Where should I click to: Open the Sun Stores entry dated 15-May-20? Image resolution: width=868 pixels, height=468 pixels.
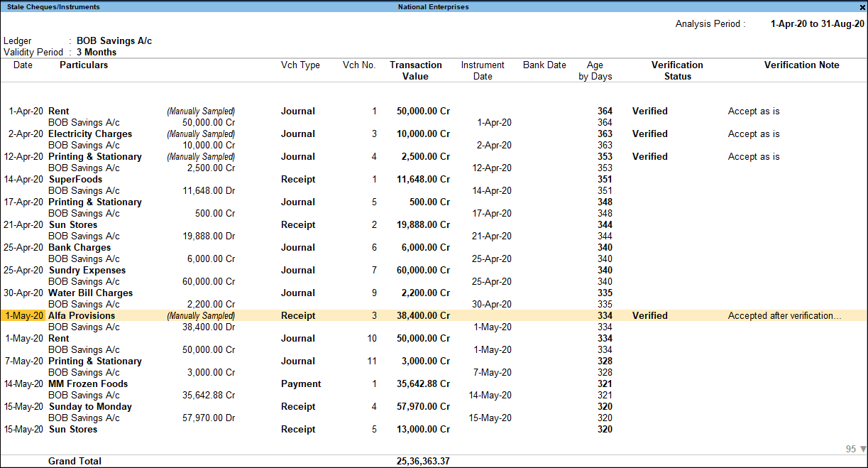[x=434, y=430]
